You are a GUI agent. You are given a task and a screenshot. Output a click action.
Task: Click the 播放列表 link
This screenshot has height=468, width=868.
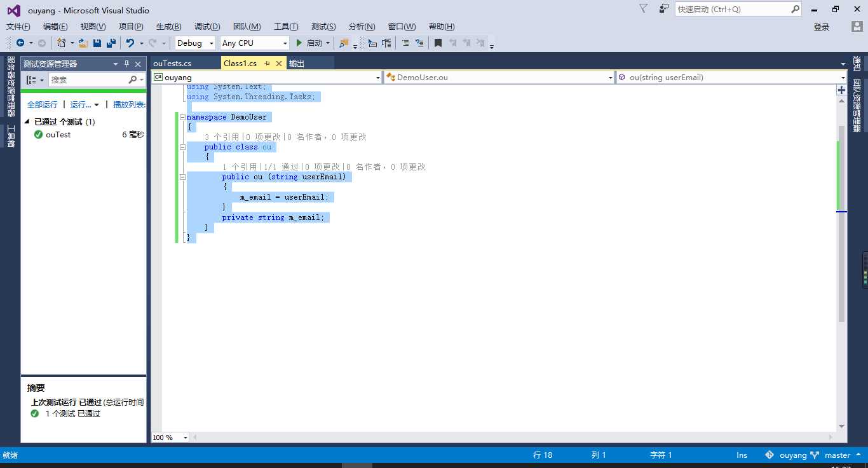(x=129, y=105)
